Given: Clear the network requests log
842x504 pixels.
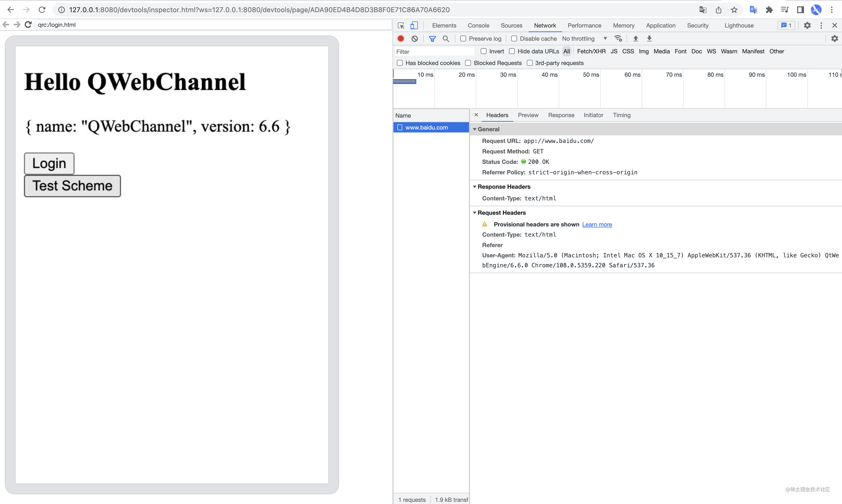Looking at the screenshot, I should (x=414, y=38).
